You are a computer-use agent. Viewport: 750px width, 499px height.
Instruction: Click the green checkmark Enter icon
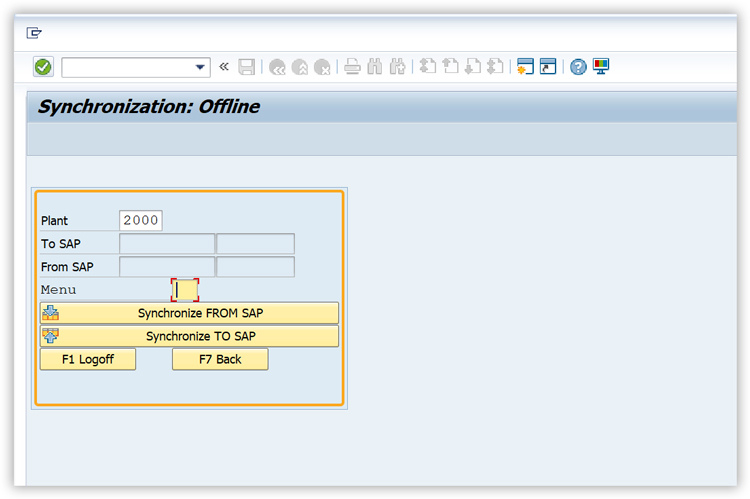43,67
